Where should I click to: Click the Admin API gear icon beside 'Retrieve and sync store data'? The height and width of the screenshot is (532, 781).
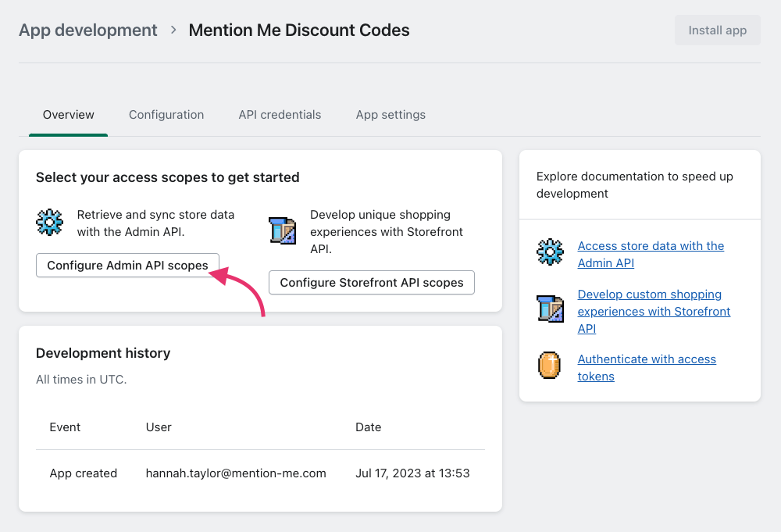click(49, 222)
